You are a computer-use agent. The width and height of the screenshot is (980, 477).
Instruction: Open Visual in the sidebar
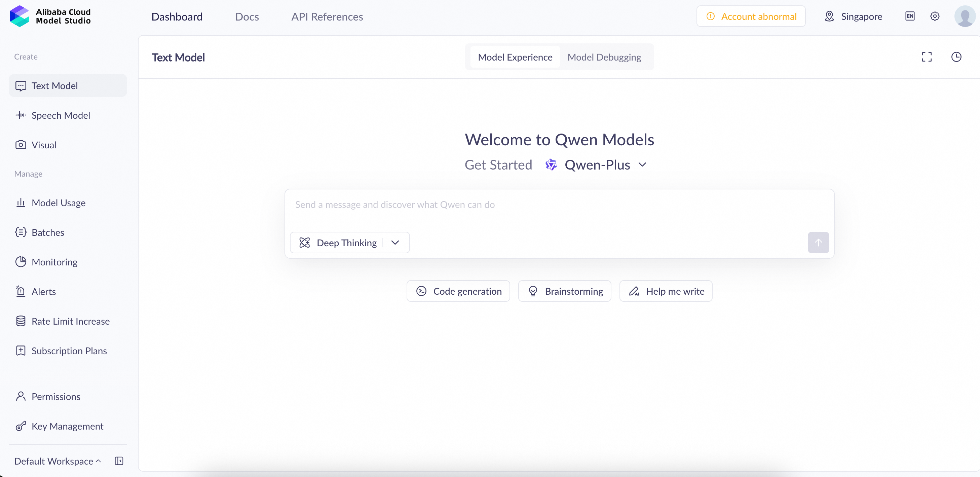[x=68, y=145]
